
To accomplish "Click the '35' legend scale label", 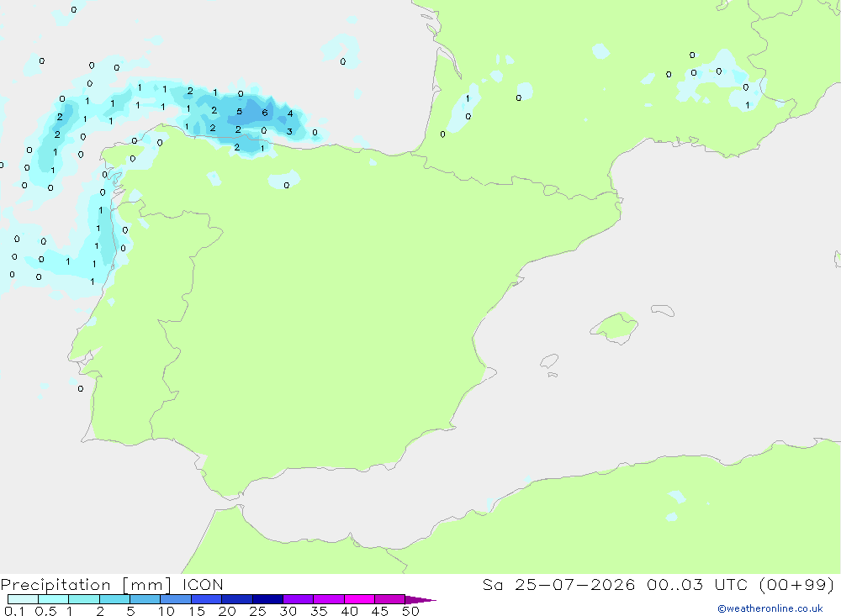I will pyautogui.click(x=319, y=611).
